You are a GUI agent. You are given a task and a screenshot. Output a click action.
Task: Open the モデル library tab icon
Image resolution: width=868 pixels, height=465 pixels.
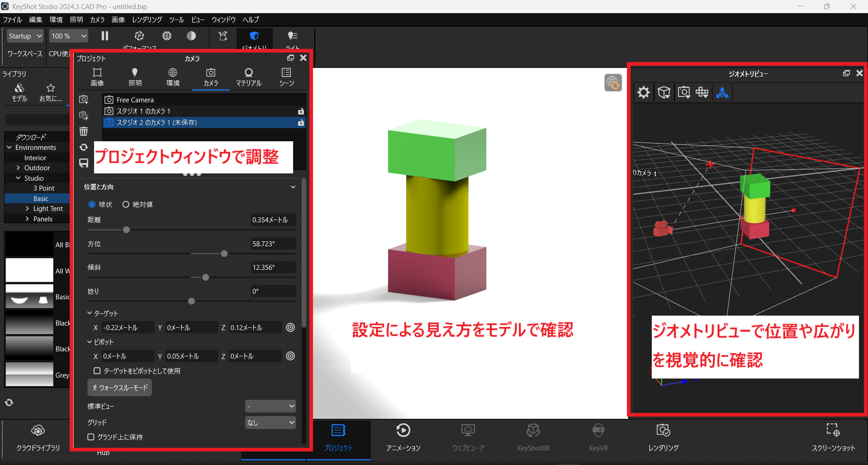coord(19,92)
